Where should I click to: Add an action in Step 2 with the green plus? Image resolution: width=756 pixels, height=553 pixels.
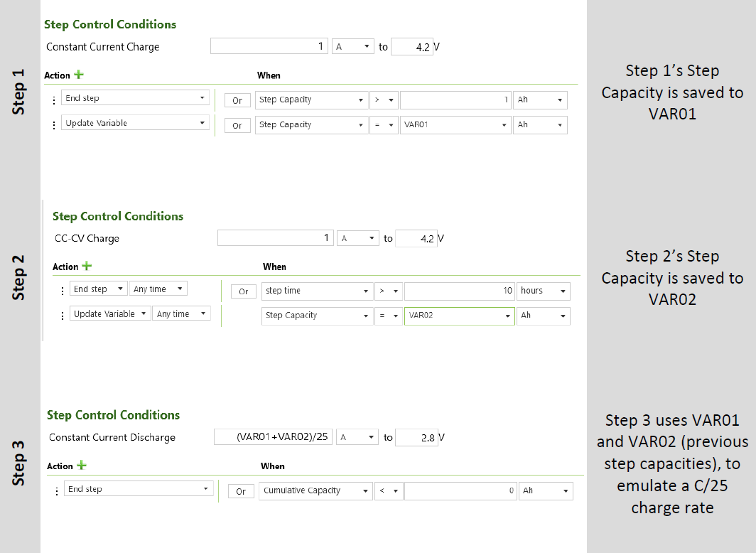tap(87, 266)
